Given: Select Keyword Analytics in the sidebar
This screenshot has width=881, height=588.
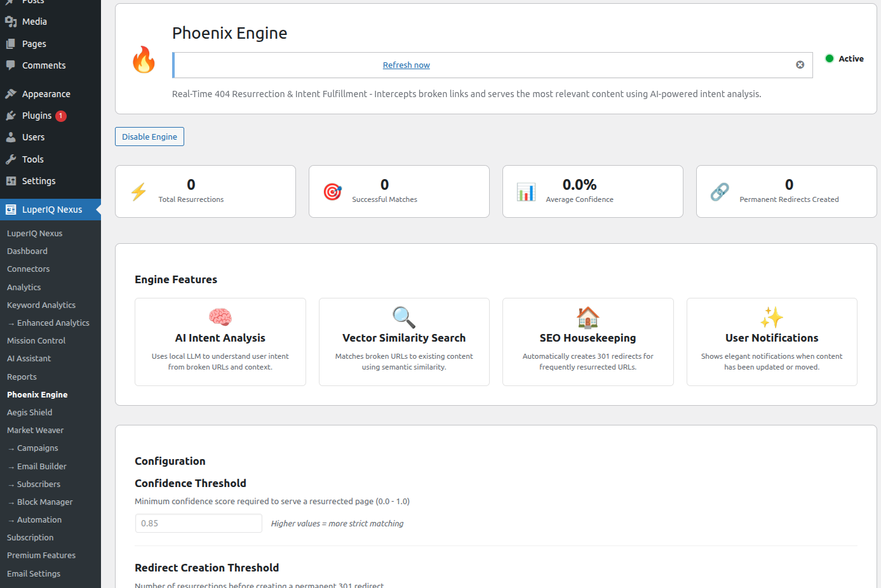Looking at the screenshot, I should (41, 305).
